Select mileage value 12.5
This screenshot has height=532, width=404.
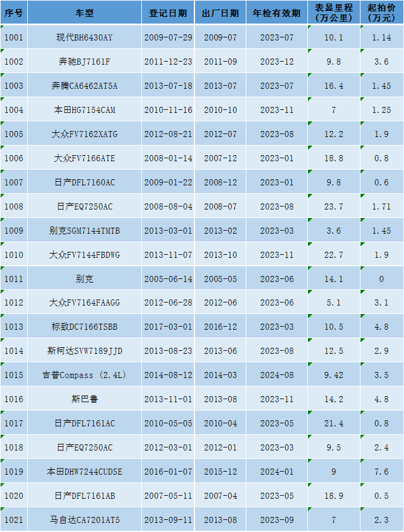334,350
